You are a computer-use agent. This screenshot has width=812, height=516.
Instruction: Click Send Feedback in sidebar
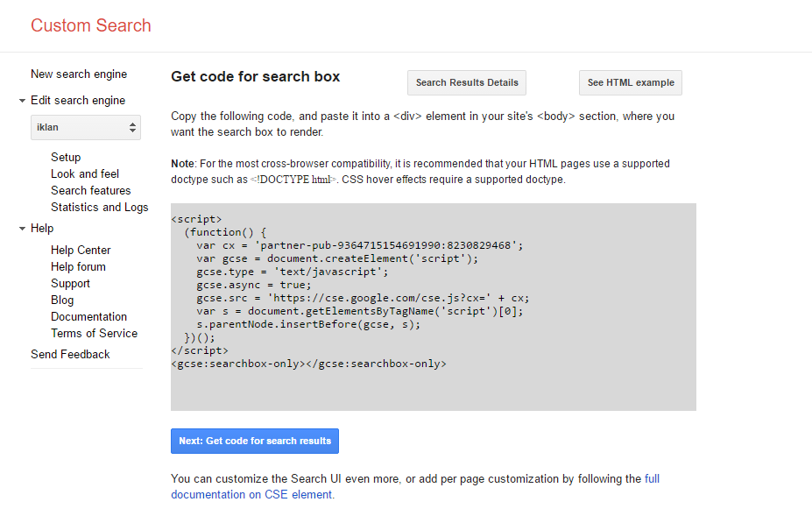click(x=70, y=354)
